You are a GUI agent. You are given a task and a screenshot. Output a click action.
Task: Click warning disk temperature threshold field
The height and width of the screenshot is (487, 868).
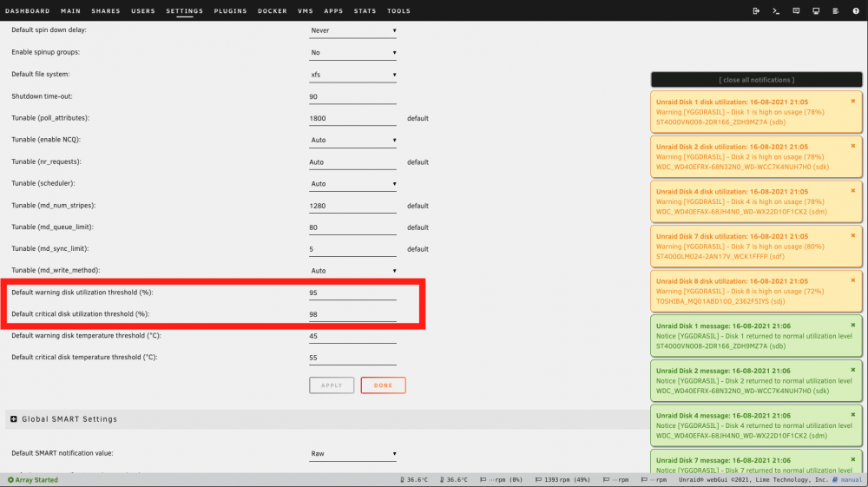click(x=352, y=336)
